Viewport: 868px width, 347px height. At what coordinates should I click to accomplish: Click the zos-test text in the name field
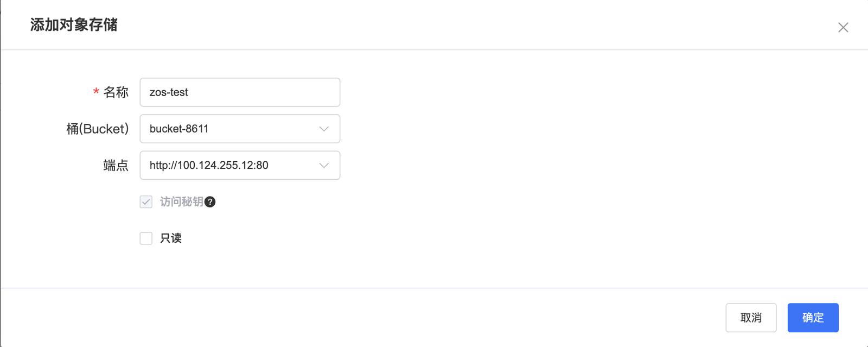point(169,92)
